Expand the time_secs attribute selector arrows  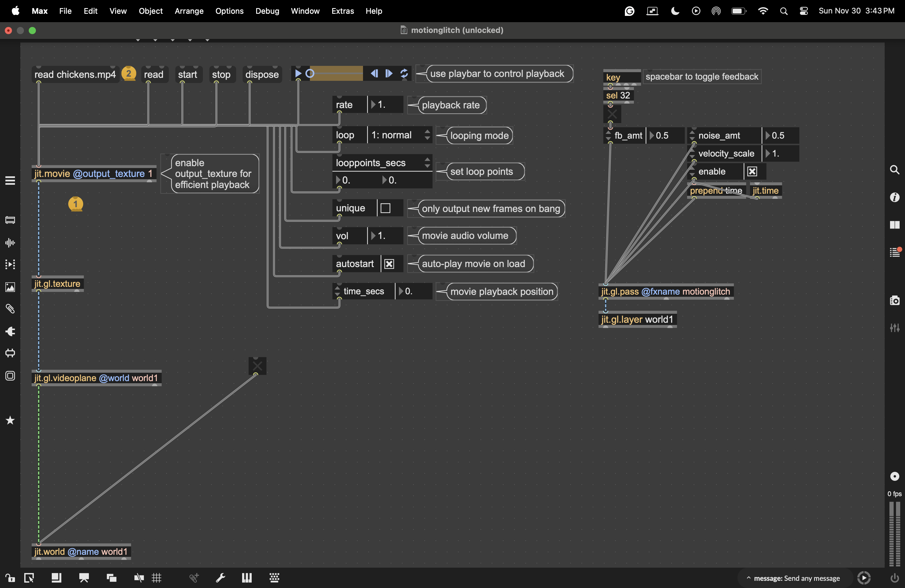pos(337,291)
